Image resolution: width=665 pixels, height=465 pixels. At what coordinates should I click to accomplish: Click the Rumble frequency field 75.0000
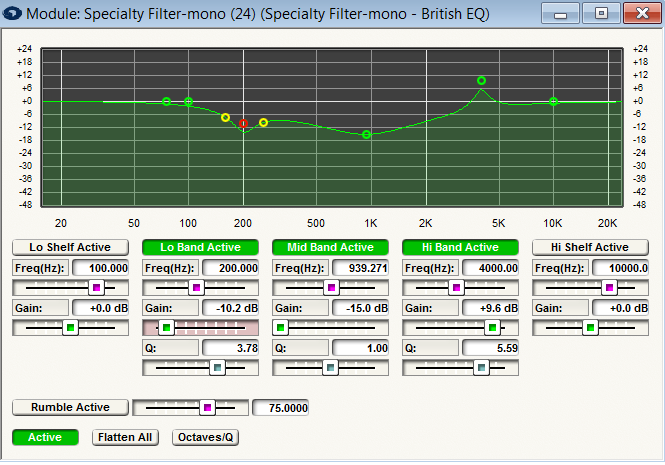click(280, 408)
